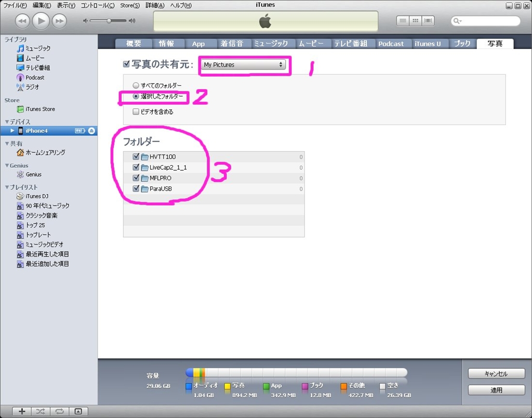Open the コントロール menu

pos(98,5)
